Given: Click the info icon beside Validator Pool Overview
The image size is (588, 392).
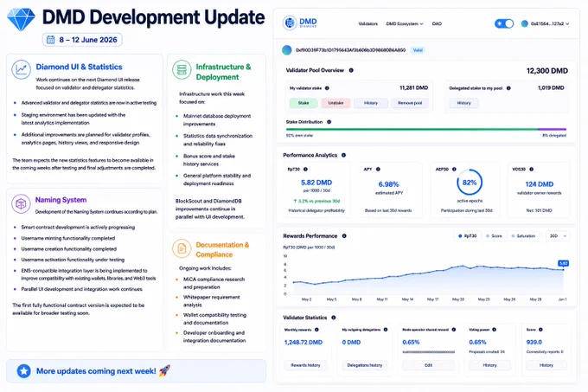Looking at the screenshot, I should [x=351, y=70].
